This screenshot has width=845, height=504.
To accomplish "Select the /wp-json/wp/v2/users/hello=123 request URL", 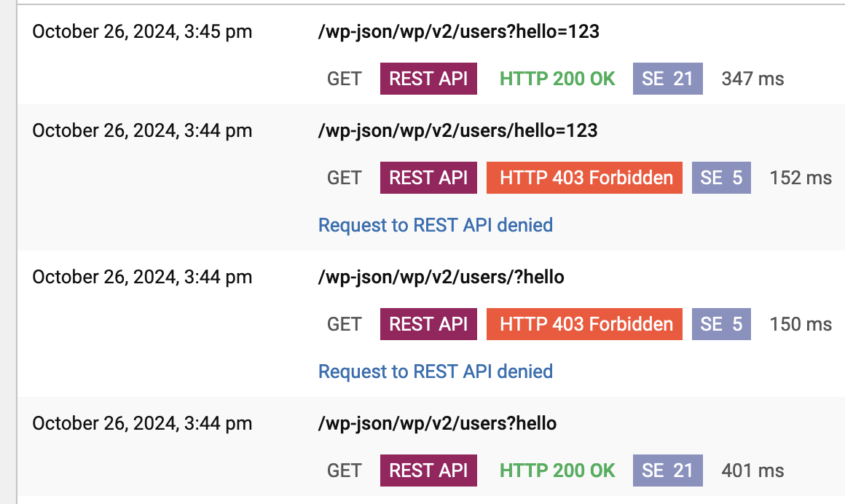I will coord(458,130).
